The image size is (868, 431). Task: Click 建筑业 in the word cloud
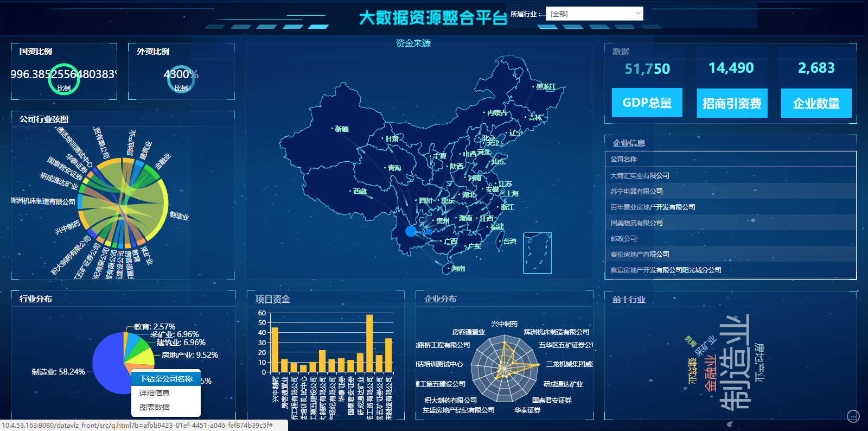click(692, 371)
